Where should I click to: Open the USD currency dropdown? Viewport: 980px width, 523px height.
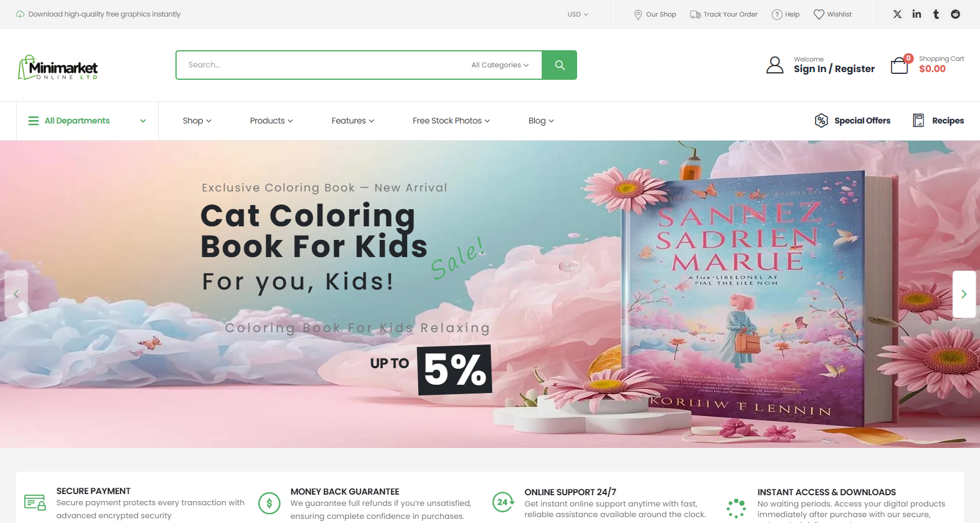pos(578,14)
